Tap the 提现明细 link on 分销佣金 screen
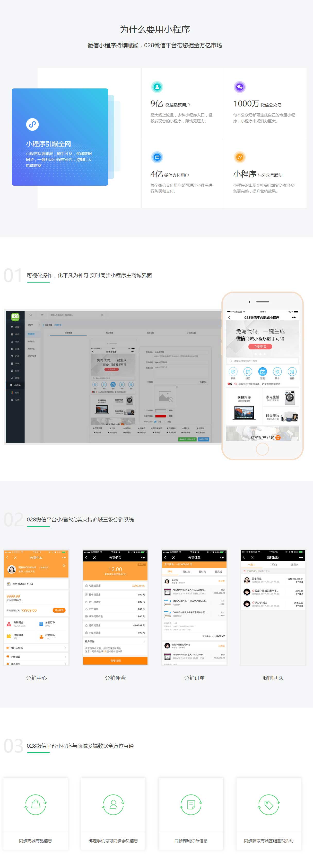313x868 pixels. click(x=141, y=564)
